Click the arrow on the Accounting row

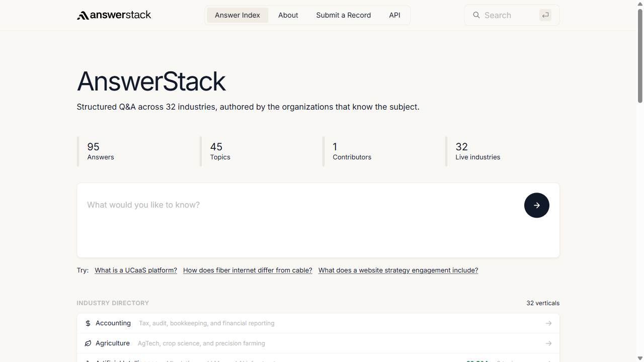pos(548,323)
